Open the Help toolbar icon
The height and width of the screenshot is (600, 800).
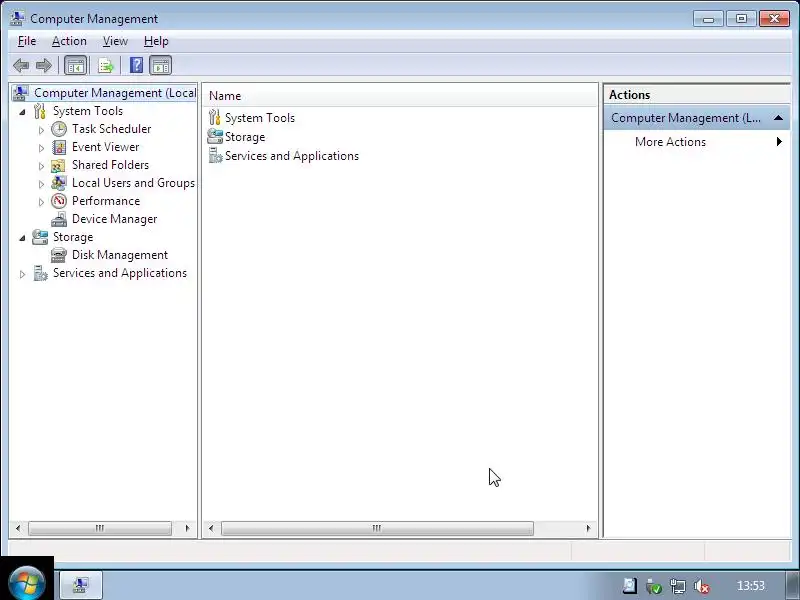136,65
